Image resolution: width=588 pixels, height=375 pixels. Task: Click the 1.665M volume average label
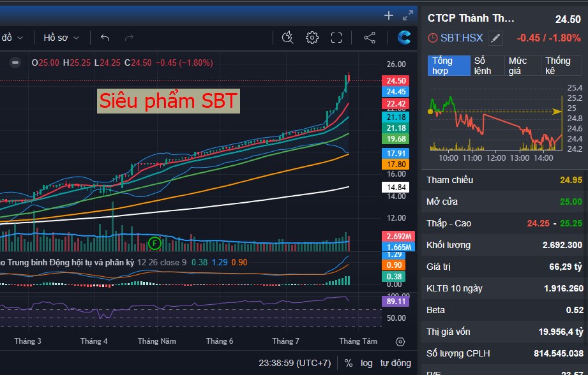(x=398, y=247)
